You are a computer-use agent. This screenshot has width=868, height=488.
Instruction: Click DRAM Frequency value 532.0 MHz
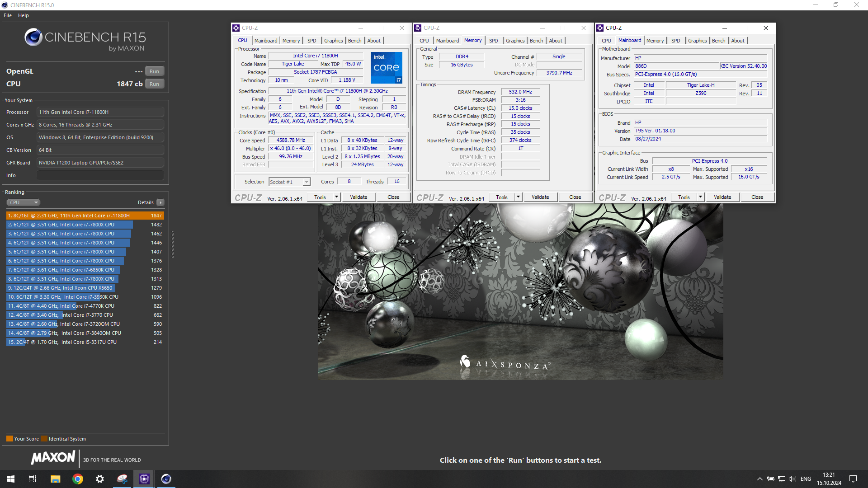click(520, 92)
